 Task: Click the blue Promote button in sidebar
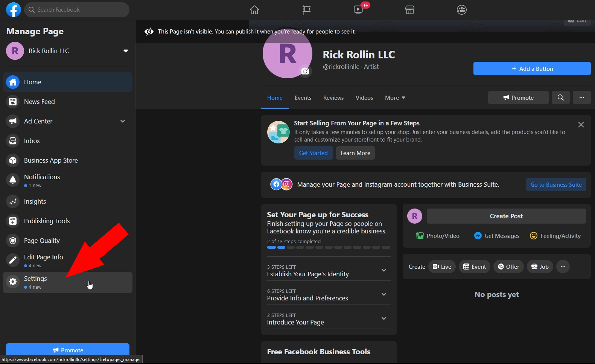(68, 350)
